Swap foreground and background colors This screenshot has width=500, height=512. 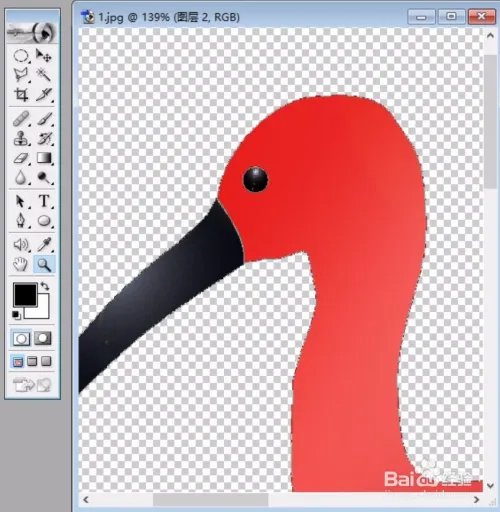45,286
